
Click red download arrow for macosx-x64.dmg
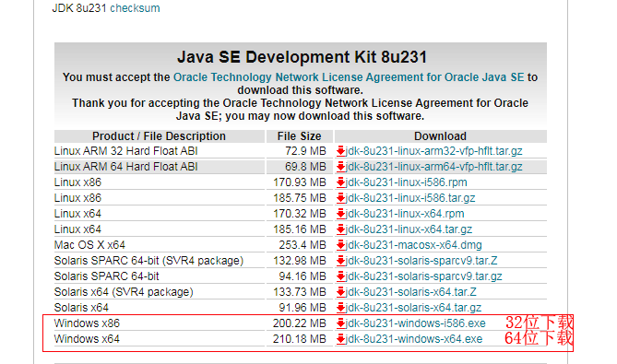pos(340,245)
